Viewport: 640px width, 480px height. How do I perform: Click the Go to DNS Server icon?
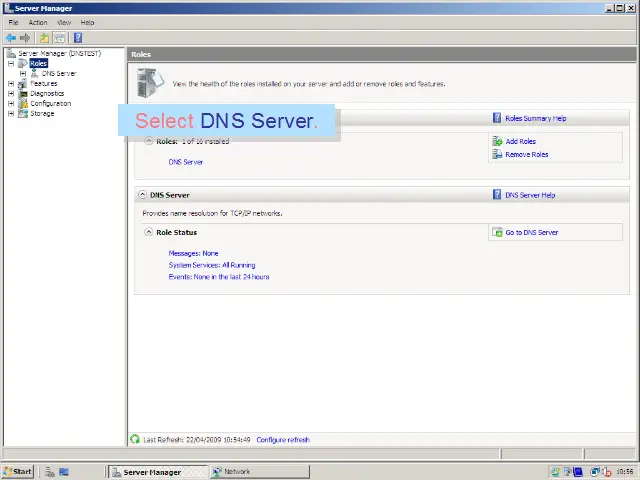pos(497,232)
